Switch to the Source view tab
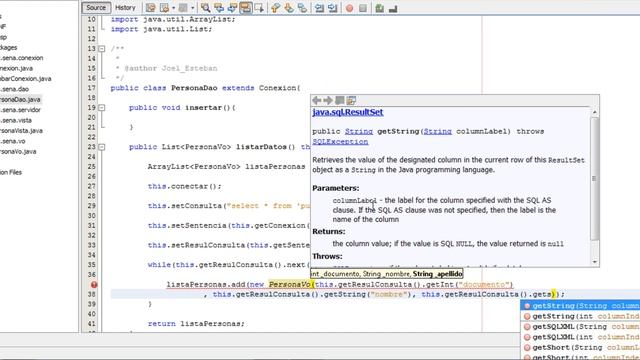Image resolution: width=640 pixels, height=360 pixels. (x=96, y=8)
